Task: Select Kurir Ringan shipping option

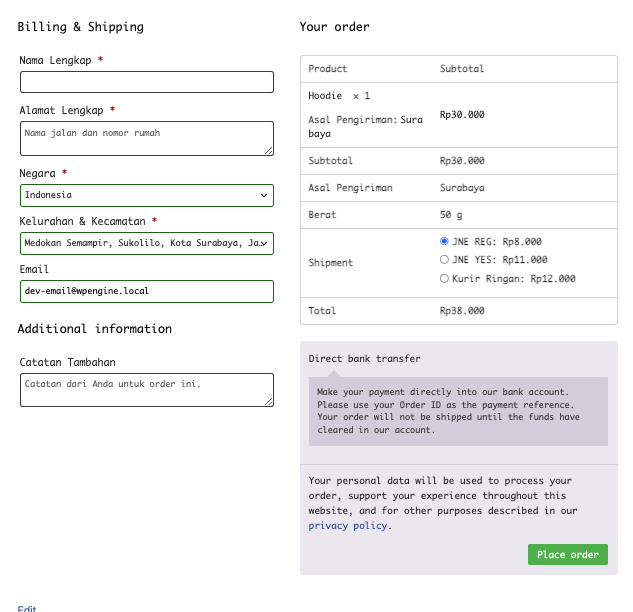Action: click(444, 279)
